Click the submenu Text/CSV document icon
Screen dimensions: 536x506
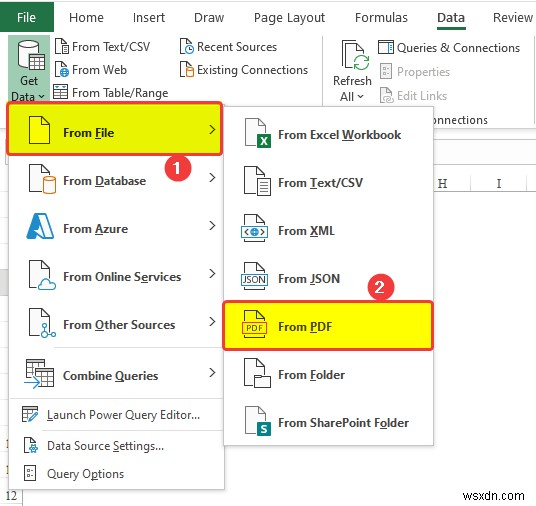257,181
